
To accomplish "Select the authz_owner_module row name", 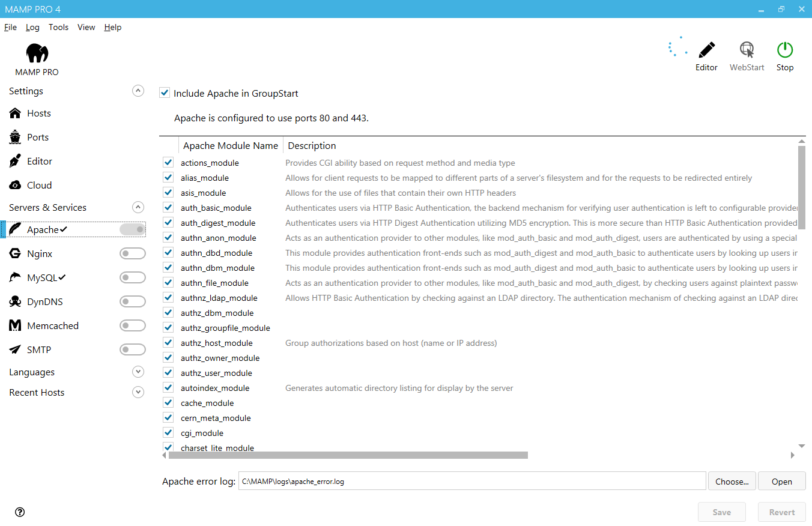I will [220, 358].
